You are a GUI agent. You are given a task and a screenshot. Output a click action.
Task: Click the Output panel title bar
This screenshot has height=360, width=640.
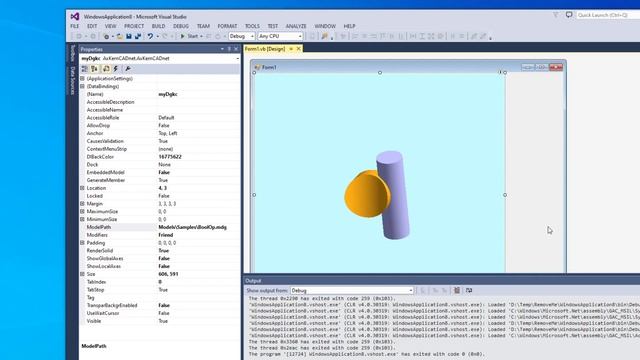click(x=442, y=281)
